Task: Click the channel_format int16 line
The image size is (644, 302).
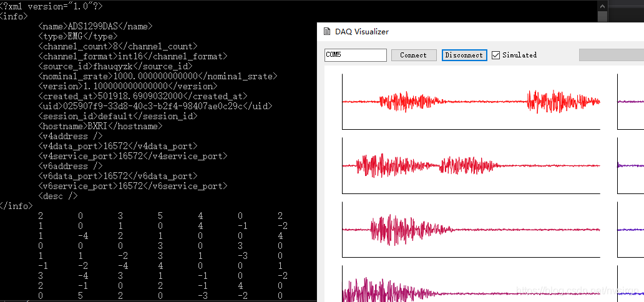Action: [133, 56]
